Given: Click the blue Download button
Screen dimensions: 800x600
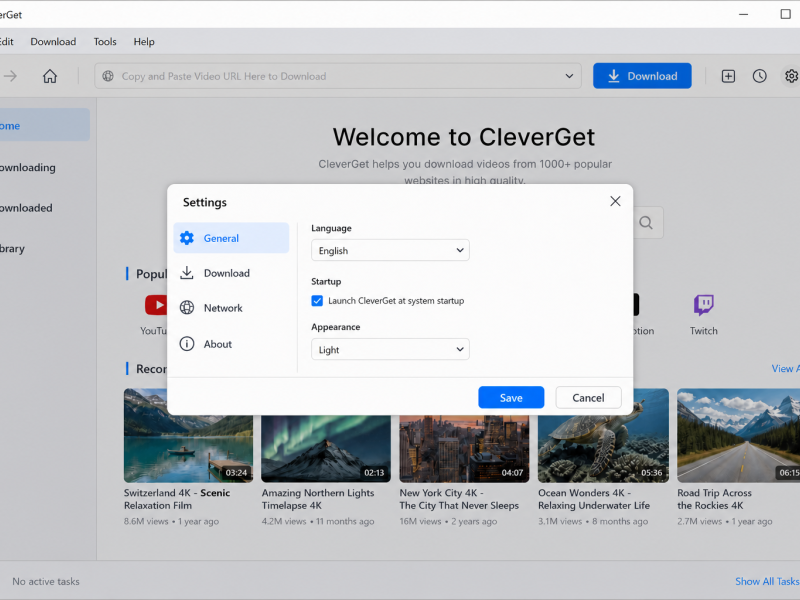Looking at the screenshot, I should pos(642,76).
